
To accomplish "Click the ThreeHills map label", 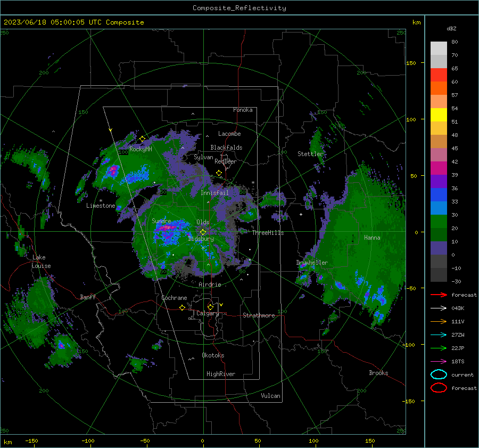I will tap(268, 233).
